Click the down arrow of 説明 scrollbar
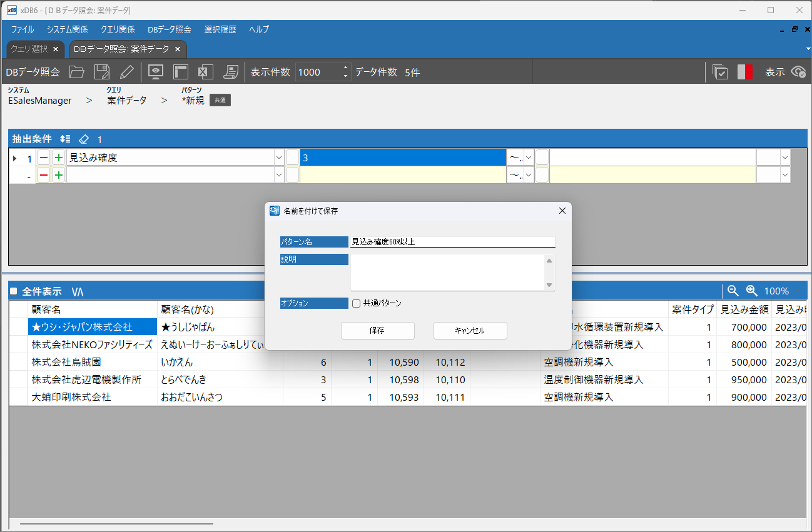Screen dimensions: 812x532 coord(549,285)
